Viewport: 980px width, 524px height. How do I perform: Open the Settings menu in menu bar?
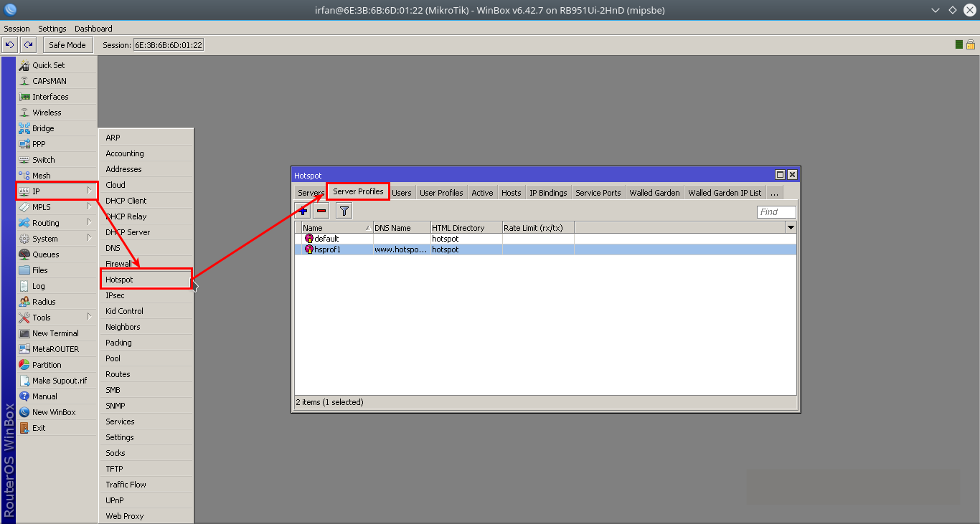tap(52, 29)
